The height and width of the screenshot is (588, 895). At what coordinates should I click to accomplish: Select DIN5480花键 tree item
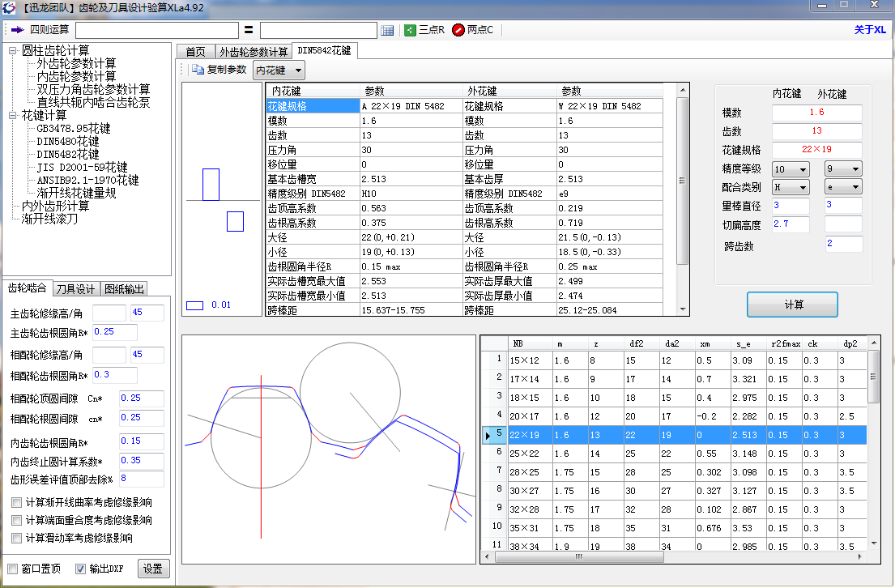[x=68, y=142]
